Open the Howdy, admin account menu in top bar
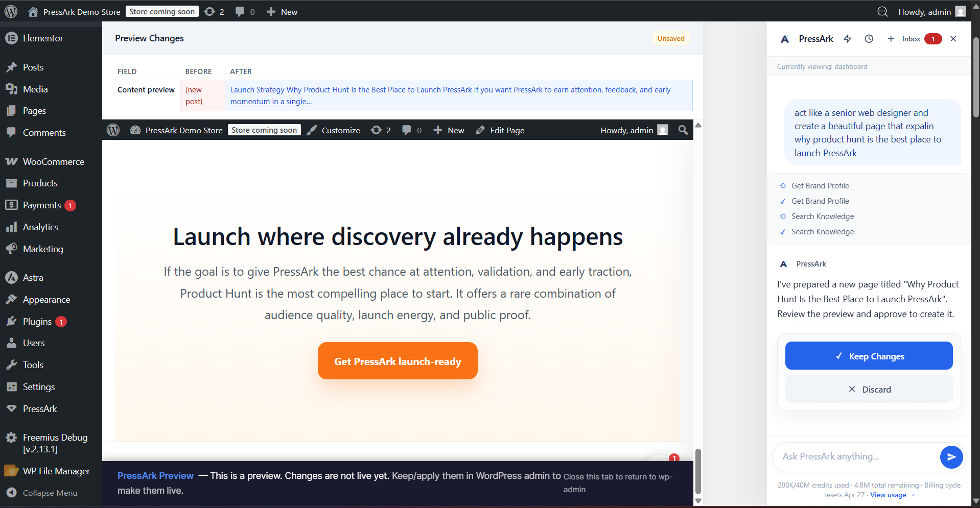Viewport: 980px width, 508px height. point(931,11)
